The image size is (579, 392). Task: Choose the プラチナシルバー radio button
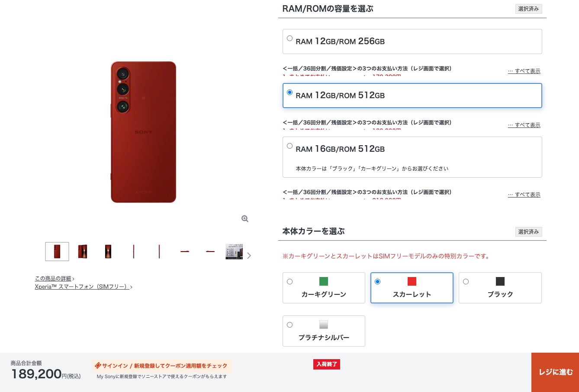[x=289, y=325]
